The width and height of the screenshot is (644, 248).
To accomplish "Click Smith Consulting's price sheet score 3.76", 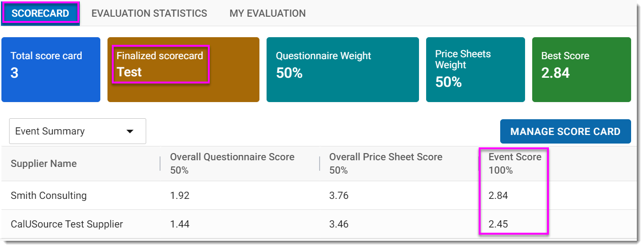I will (x=339, y=196).
